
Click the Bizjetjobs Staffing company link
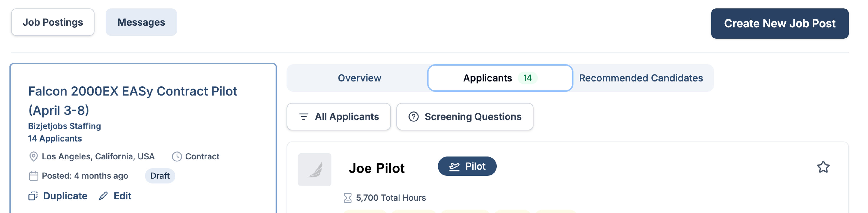tap(64, 126)
